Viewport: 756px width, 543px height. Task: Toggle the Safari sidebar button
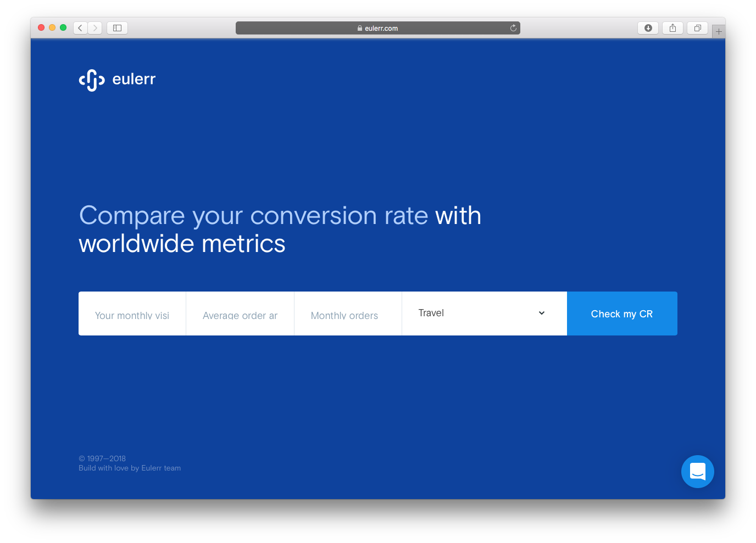(117, 28)
